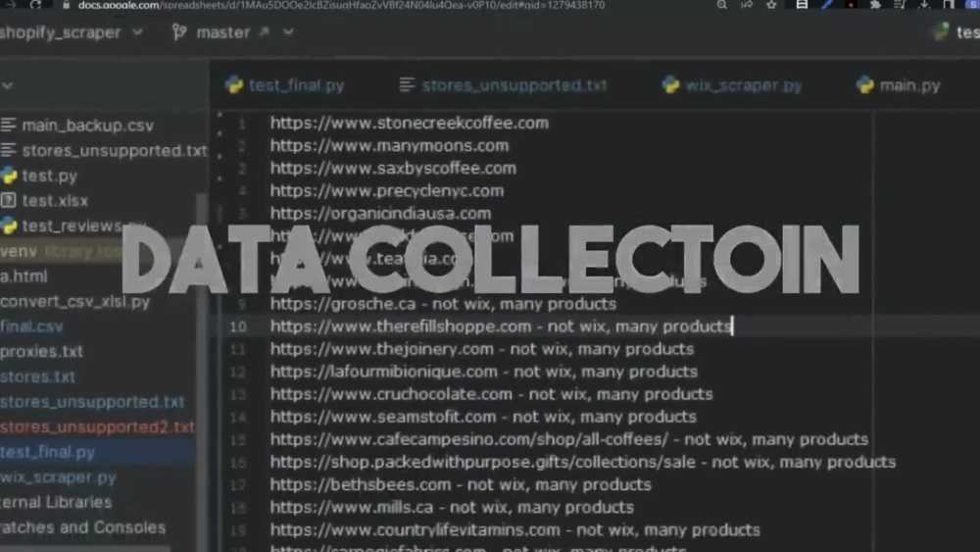Click the lock icon beside docs.google.com
This screenshot has height=552, width=980.
(x=67, y=5)
